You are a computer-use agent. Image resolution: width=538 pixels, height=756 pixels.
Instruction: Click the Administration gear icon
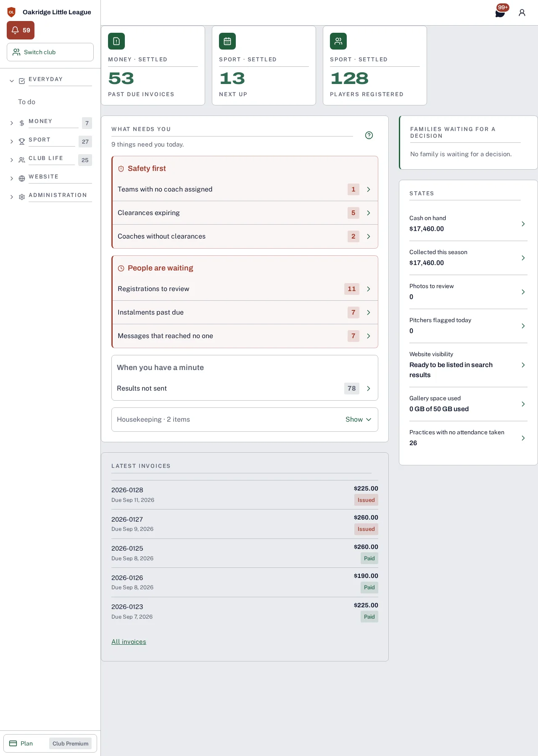pyautogui.click(x=22, y=197)
